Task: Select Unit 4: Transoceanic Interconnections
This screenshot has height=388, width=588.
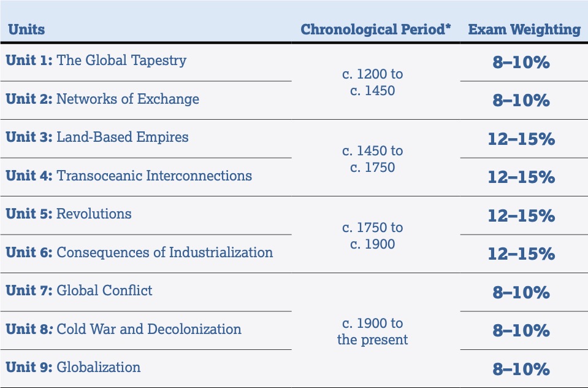Action: pyautogui.click(x=129, y=176)
